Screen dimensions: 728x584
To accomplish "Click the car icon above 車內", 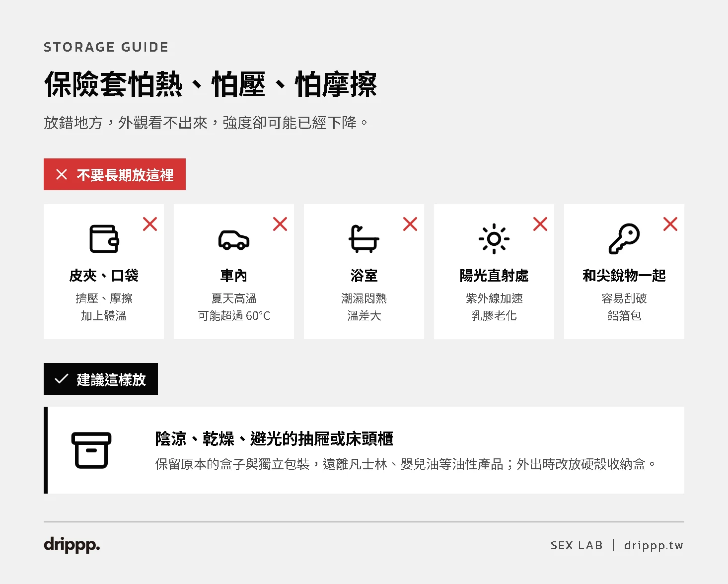I will 234,240.
